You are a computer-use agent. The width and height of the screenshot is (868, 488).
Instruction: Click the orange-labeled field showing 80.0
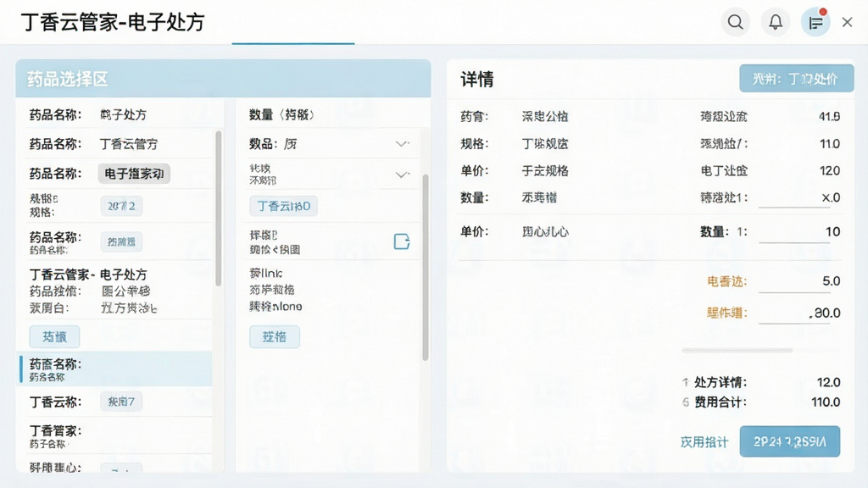pos(799,313)
